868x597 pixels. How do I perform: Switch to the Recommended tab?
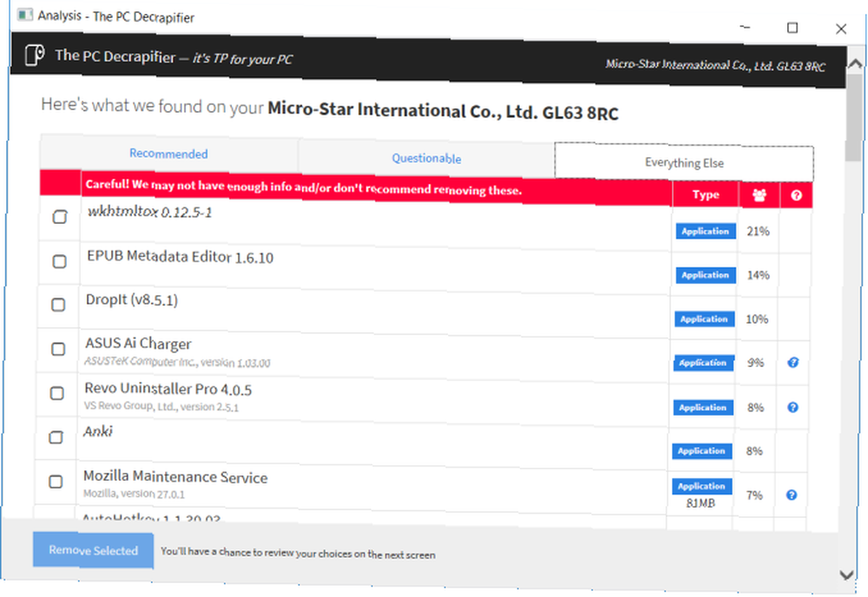pyautogui.click(x=169, y=154)
